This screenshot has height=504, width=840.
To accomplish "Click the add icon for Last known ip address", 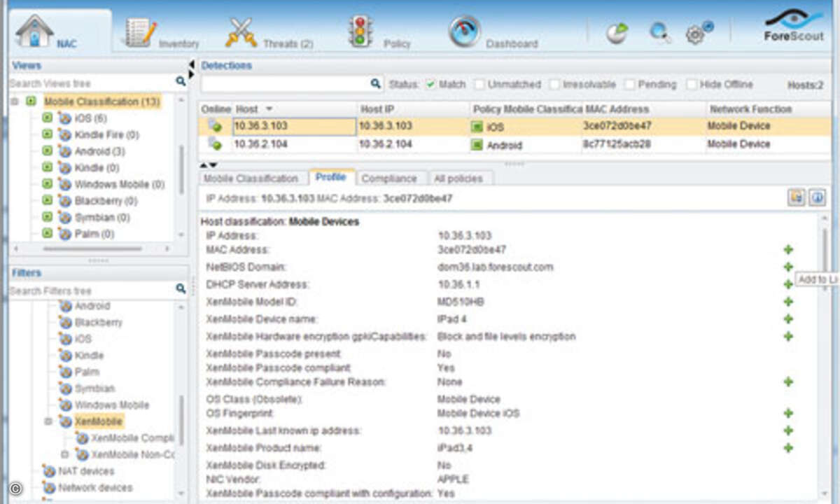I will click(x=788, y=430).
